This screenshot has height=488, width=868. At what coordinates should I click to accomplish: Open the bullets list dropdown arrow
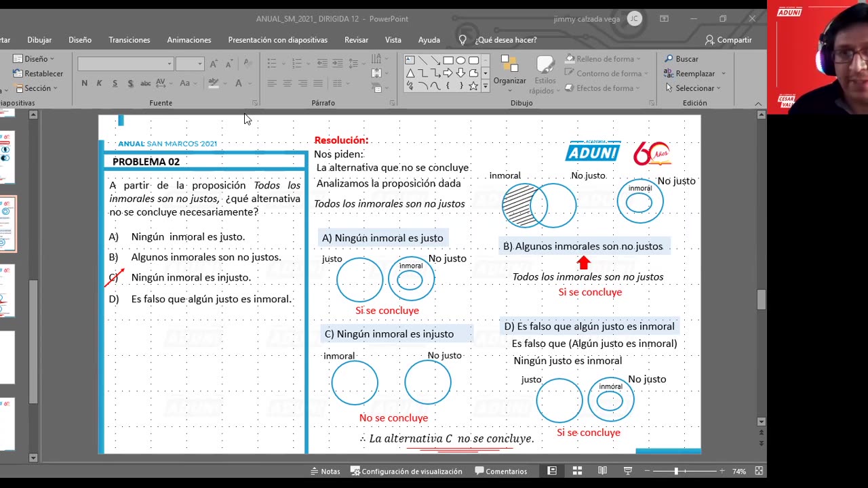[283, 64]
